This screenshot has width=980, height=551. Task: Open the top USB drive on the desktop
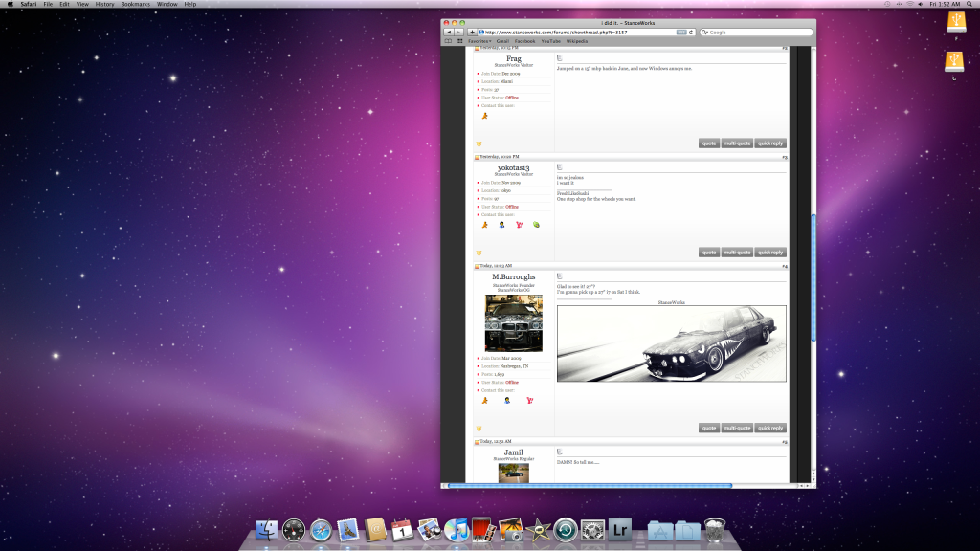pos(956,22)
